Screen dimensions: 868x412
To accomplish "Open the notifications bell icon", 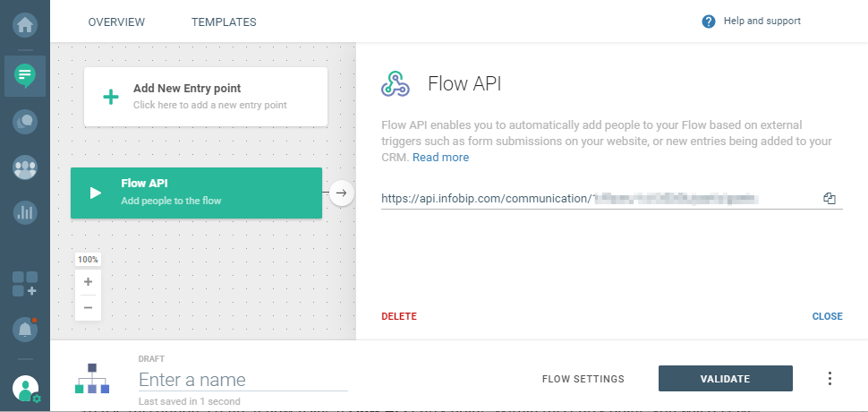I will point(25,330).
